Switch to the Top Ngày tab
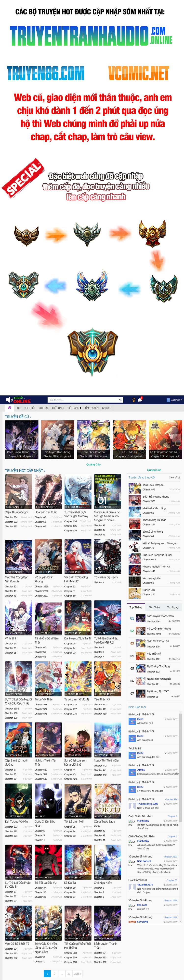 coord(172,607)
